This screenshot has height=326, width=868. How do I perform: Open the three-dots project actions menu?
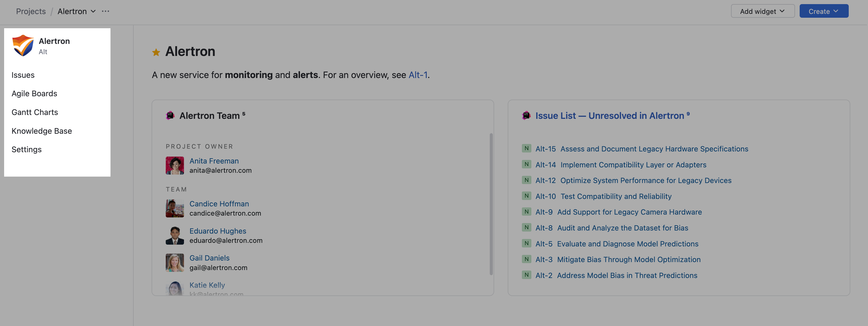(105, 11)
